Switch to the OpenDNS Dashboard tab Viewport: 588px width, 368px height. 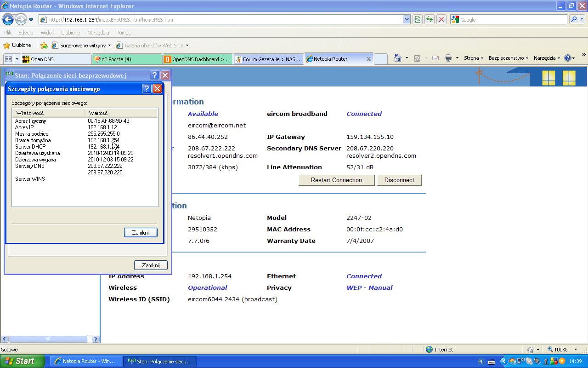198,59
